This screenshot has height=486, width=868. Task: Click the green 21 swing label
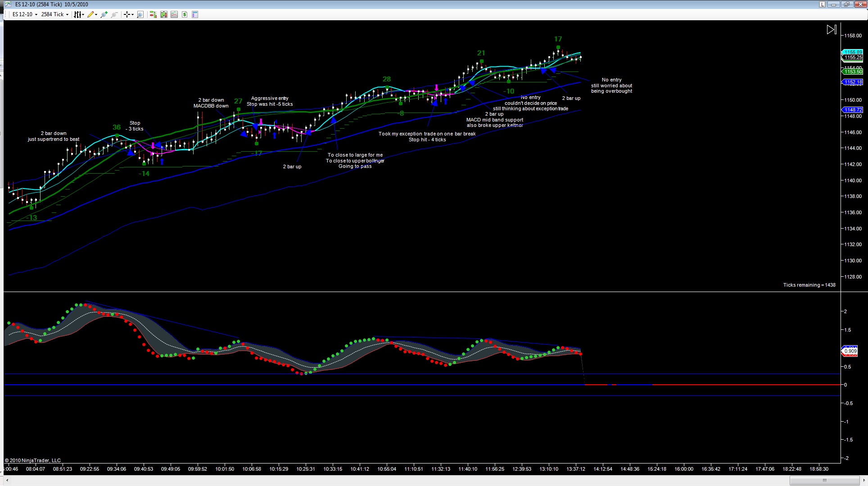(x=481, y=53)
